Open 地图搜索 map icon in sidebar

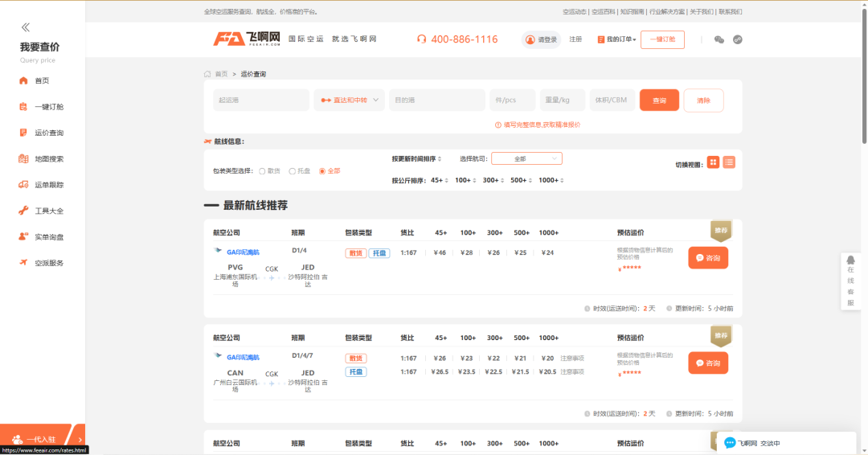23,159
